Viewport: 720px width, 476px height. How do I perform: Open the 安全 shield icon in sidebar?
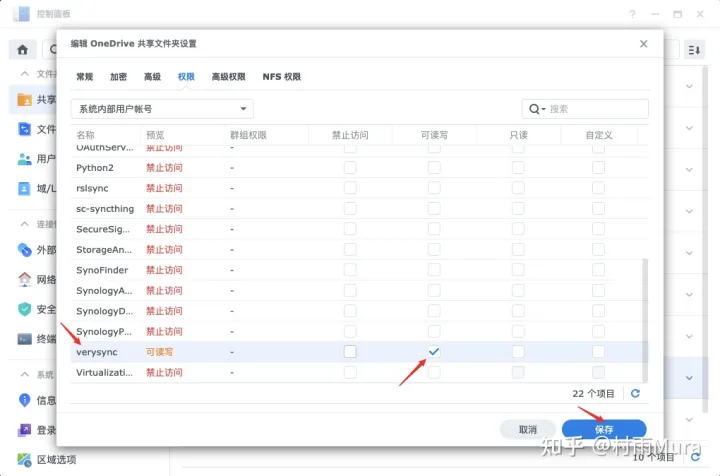(24, 309)
